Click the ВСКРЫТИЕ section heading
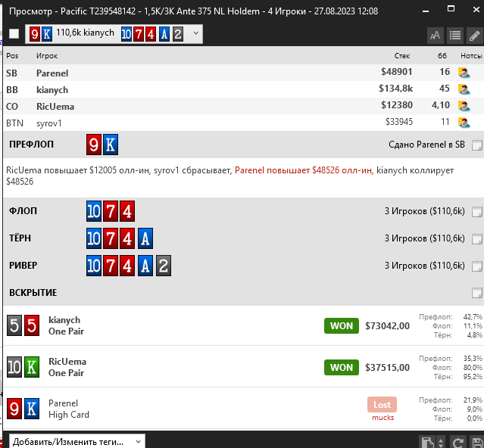Screen dimensions: 484x448 [33, 292]
